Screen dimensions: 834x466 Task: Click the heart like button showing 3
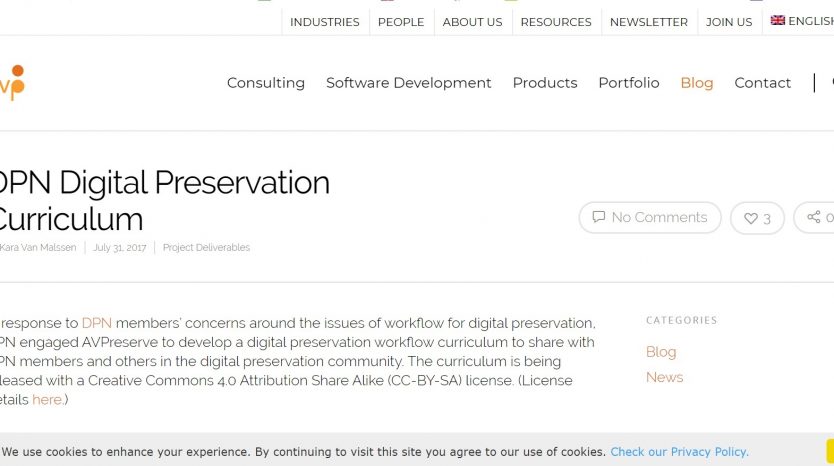(x=757, y=218)
